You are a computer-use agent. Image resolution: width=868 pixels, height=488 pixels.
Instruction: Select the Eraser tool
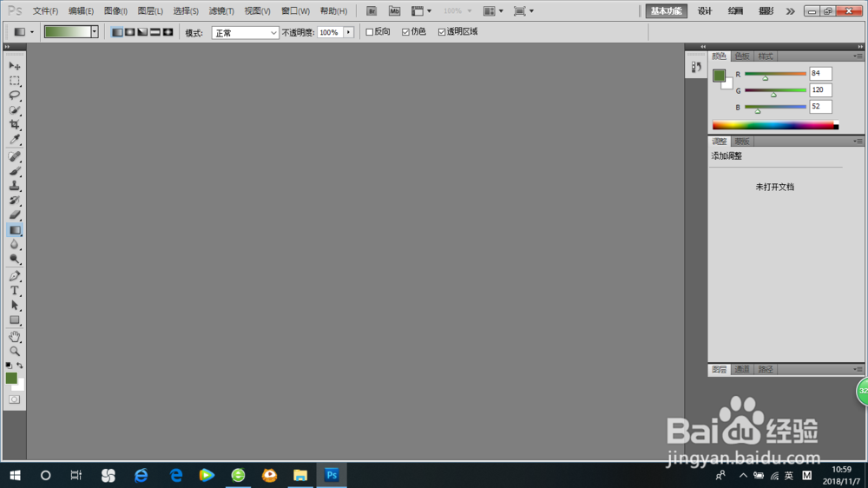[15, 215]
